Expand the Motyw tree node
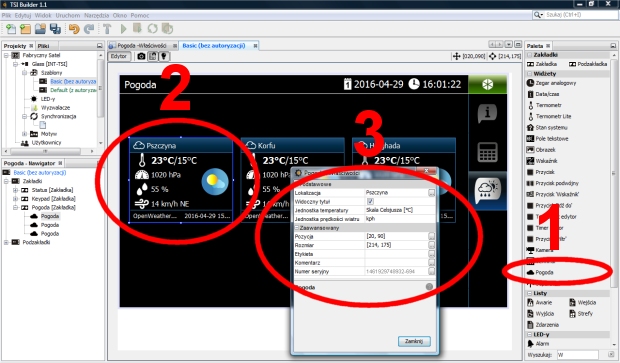 point(25,134)
